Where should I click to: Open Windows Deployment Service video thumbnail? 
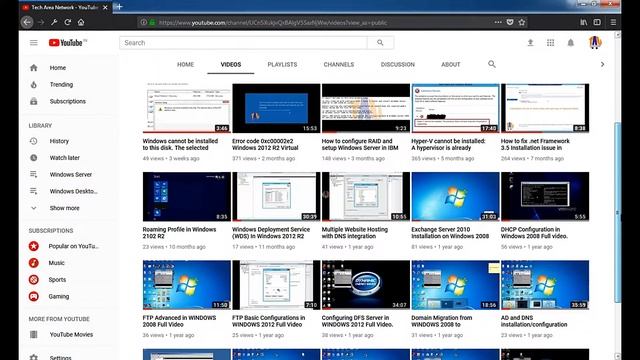point(276,196)
